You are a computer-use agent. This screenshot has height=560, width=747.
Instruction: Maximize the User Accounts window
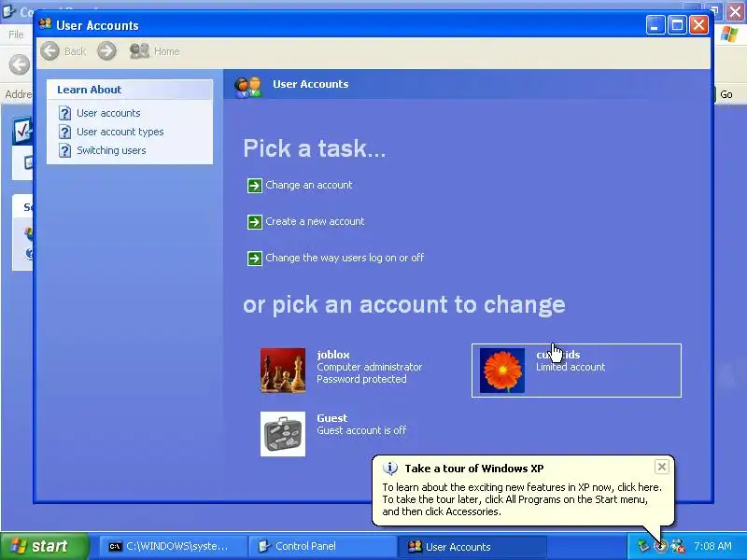[677, 25]
